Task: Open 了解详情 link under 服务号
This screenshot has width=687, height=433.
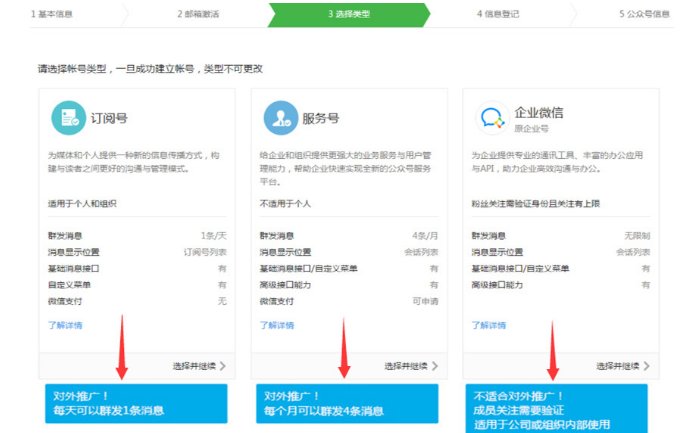Action: tap(277, 325)
